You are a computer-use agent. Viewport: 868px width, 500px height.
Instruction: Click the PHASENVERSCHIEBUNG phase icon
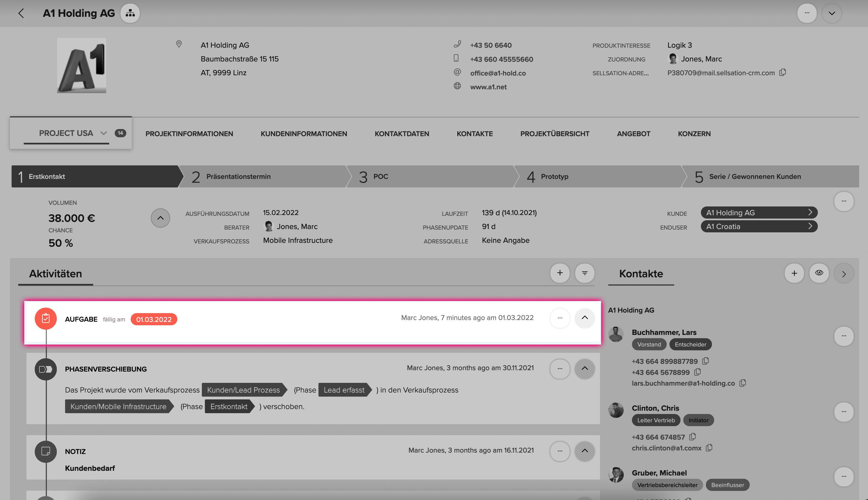click(46, 369)
